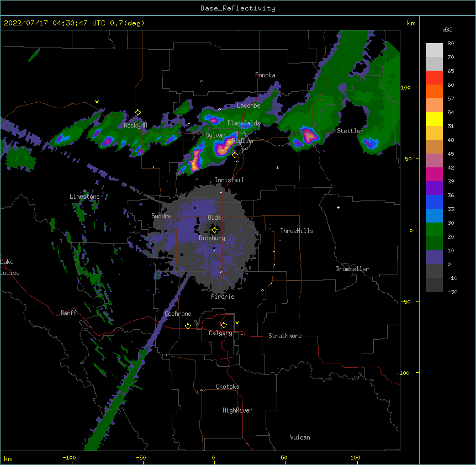Click the Innisfail city label
This screenshot has height=465, width=476.
229,180
